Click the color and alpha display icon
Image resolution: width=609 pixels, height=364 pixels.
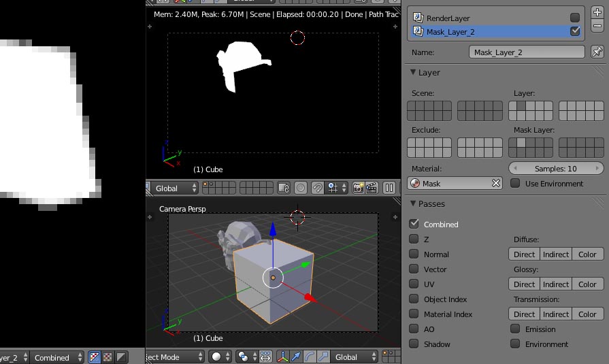[95, 357]
